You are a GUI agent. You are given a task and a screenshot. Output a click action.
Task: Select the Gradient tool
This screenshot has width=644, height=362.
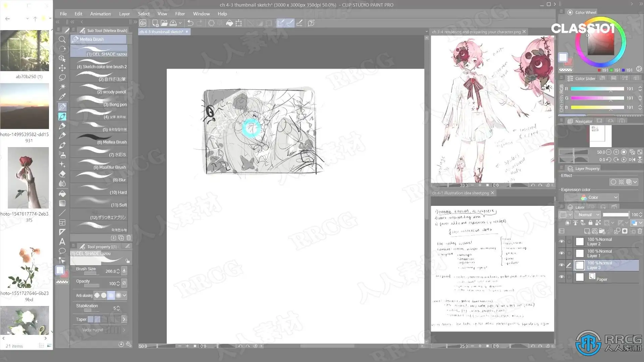pos(62,203)
